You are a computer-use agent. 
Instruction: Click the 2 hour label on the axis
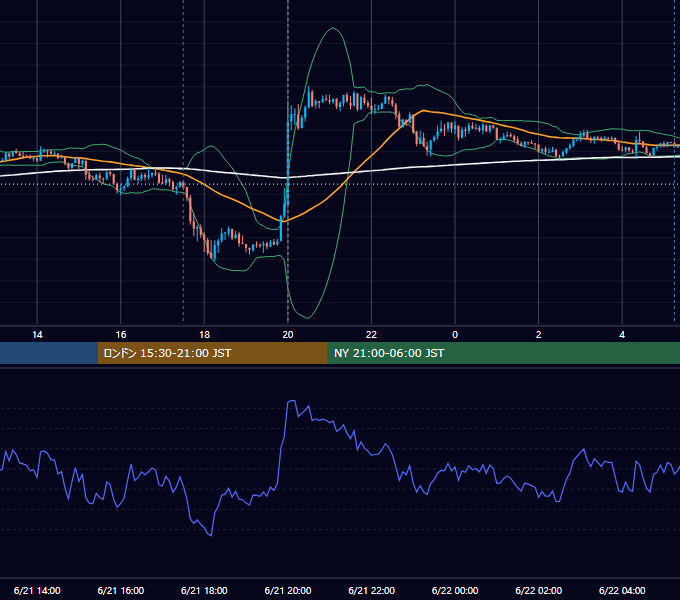point(539,335)
